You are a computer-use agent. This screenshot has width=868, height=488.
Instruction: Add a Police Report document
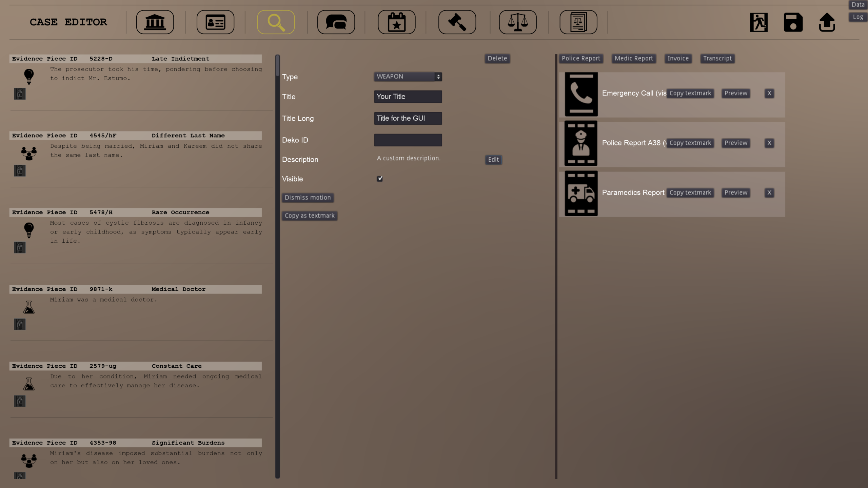pos(581,58)
